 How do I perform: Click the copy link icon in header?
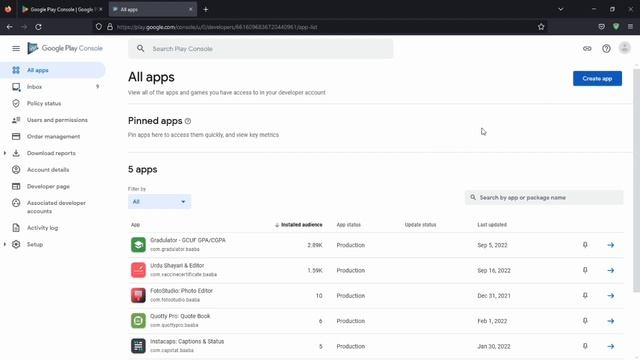[x=587, y=49]
